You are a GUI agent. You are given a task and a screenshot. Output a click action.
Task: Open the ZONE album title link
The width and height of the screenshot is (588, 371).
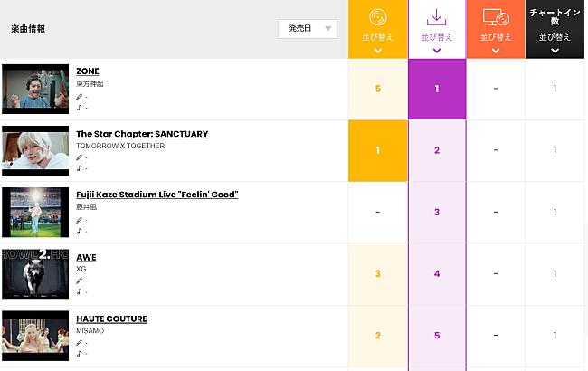point(88,71)
